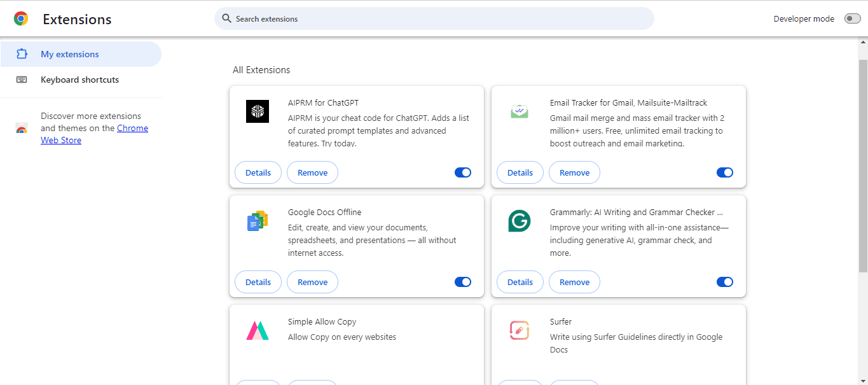This screenshot has width=868, height=385.
Task: Click the vertical page scrollbar
Action: click(863, 165)
